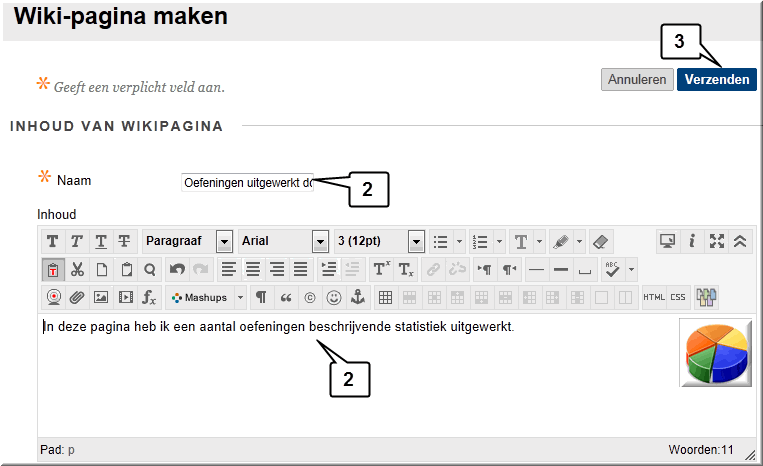
Task: Insert an image
Action: point(101,297)
